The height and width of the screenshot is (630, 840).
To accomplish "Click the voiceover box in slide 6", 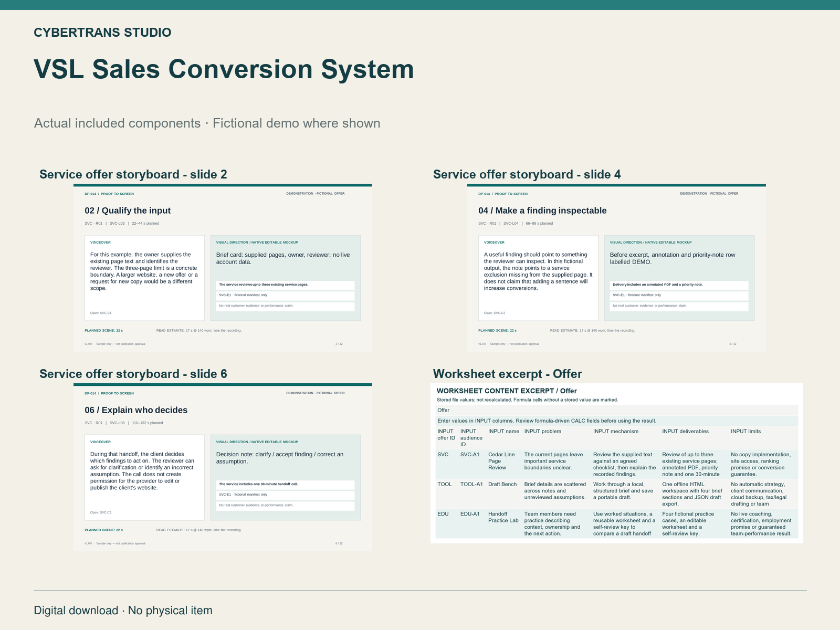I will click(144, 477).
